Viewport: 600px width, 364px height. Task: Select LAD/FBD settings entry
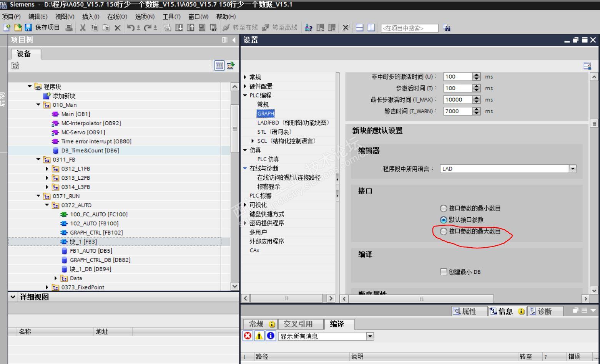pyautogui.click(x=293, y=122)
